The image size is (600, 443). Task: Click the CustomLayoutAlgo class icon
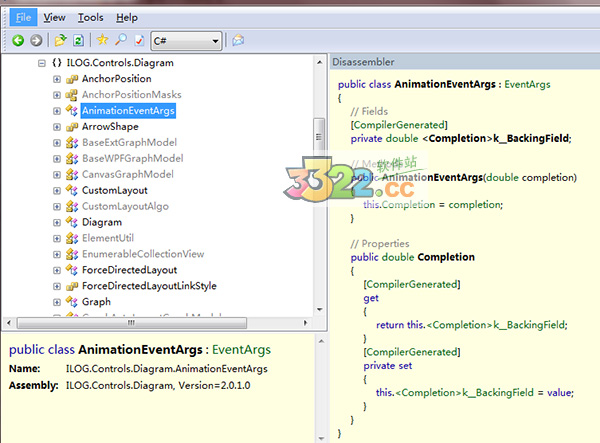pos(72,206)
